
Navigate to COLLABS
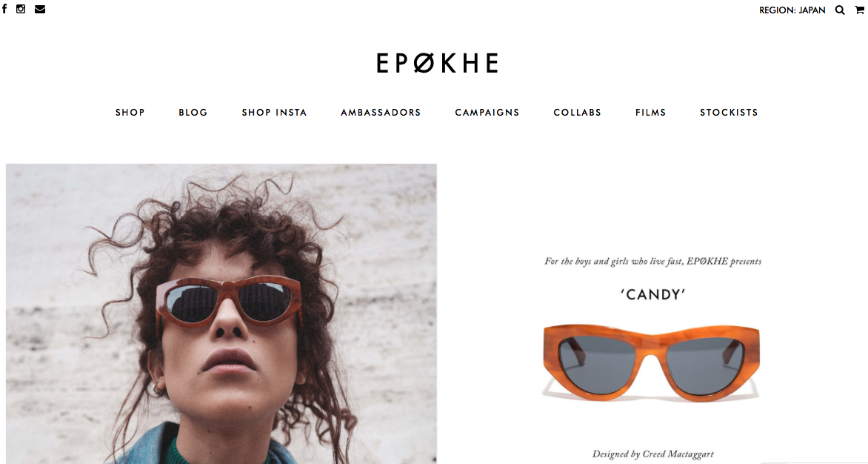tap(578, 113)
